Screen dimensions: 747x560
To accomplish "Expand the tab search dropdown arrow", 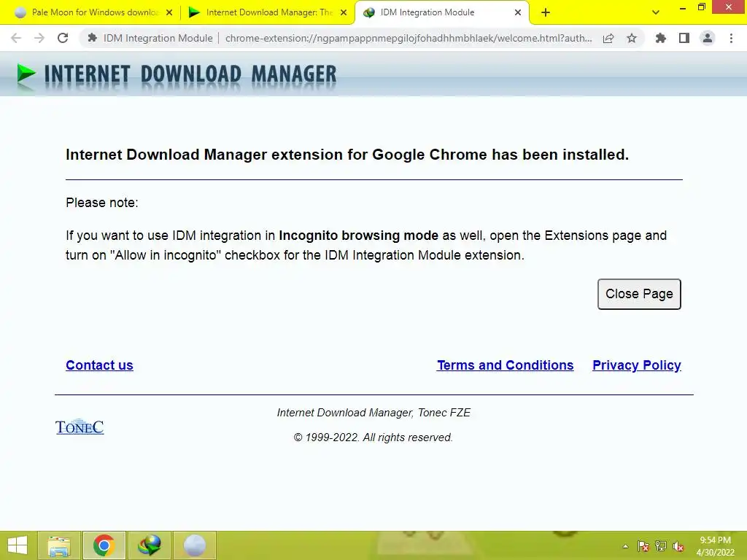I will [x=656, y=12].
